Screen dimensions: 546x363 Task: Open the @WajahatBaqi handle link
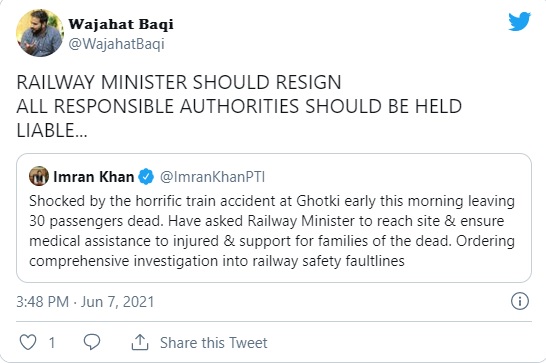coord(116,44)
